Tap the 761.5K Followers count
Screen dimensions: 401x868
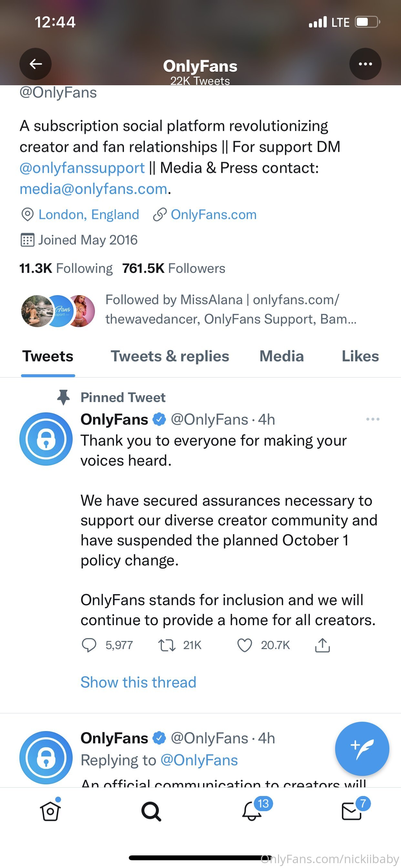174,268
